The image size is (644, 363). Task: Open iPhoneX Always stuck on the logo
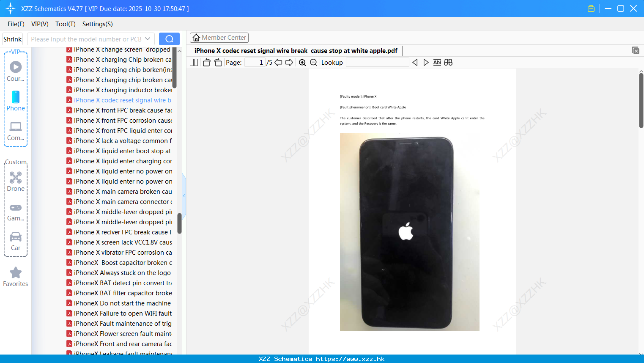119,273
